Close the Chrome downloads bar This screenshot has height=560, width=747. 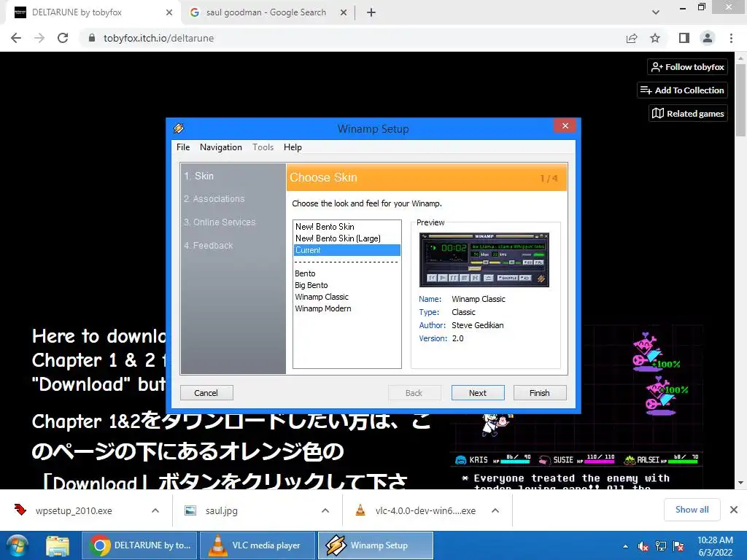tap(734, 510)
